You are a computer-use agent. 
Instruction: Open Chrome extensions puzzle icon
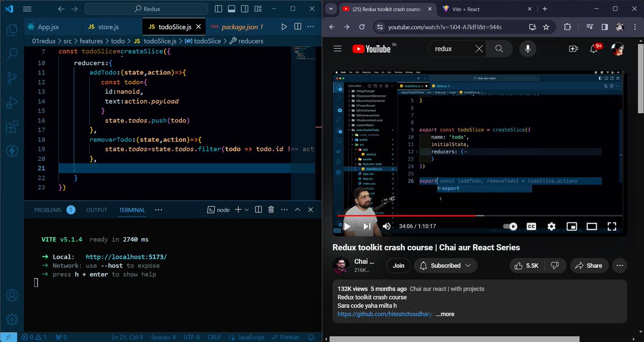567,27
